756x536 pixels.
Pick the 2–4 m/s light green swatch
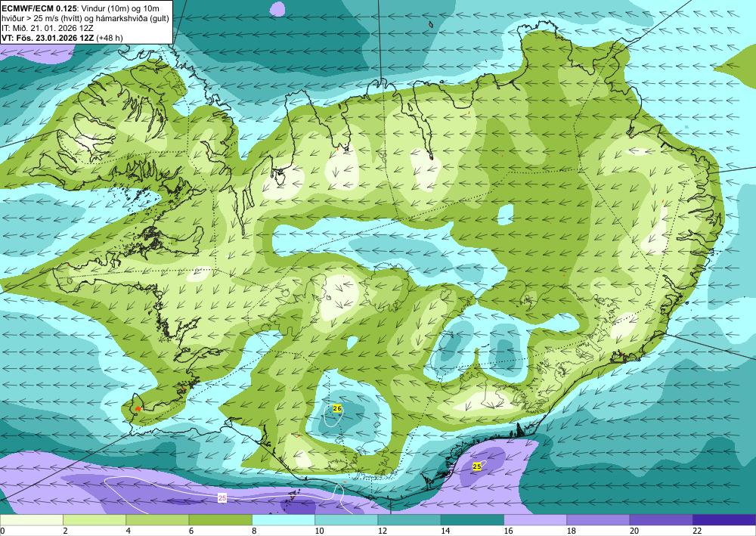pyautogui.click(x=94, y=520)
